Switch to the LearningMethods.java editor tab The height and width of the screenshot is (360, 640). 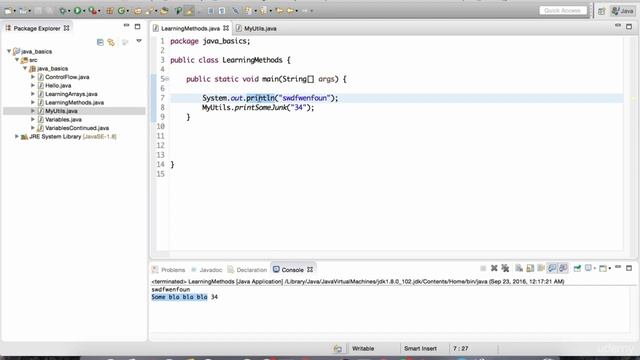190,29
